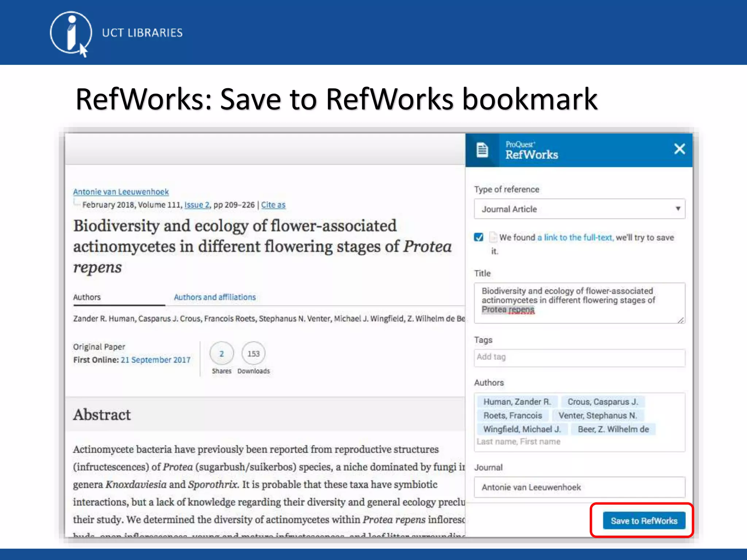The image size is (747, 560).
Task: Click into the Title text area
Action: click(580, 303)
